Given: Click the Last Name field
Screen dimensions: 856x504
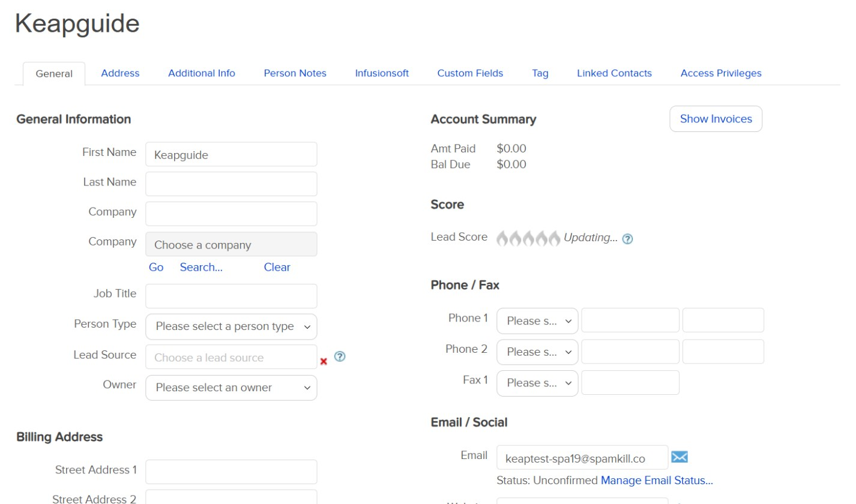Looking at the screenshot, I should pos(231,184).
